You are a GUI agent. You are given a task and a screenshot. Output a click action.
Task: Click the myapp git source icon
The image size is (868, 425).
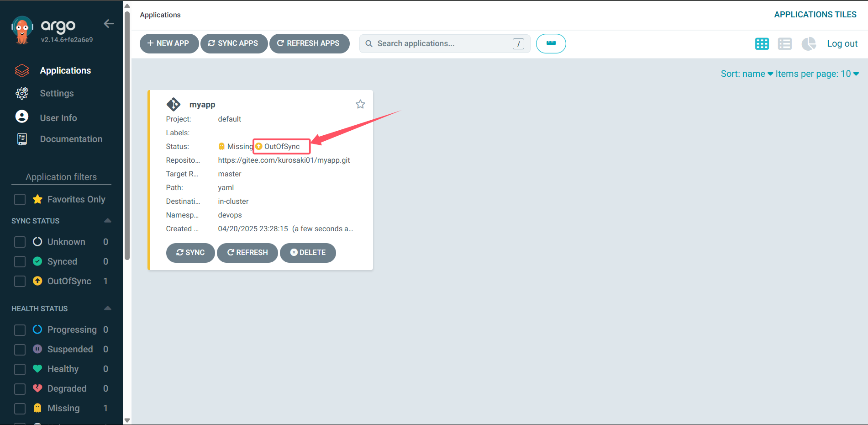coord(174,104)
